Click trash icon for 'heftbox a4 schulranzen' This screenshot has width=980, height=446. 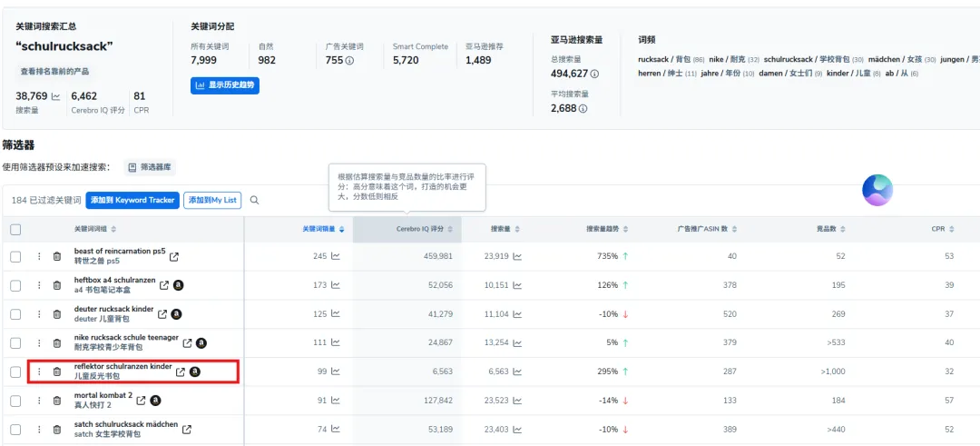coord(57,285)
